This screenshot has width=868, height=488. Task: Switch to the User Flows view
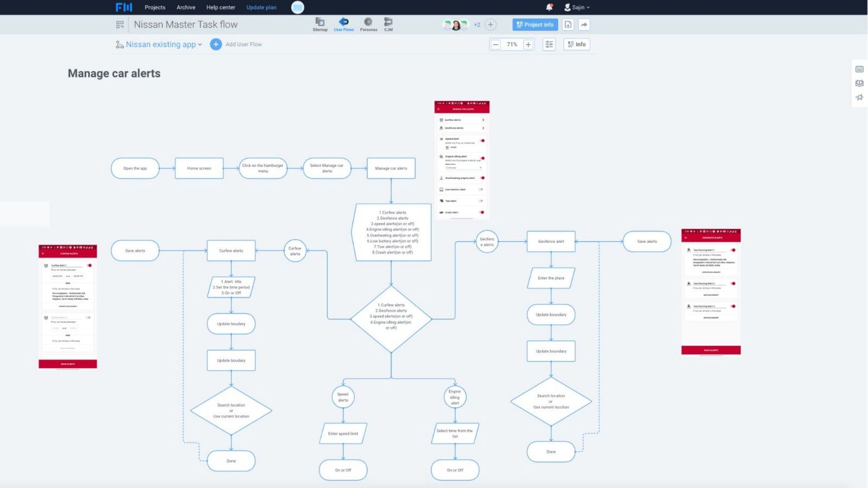click(x=343, y=24)
